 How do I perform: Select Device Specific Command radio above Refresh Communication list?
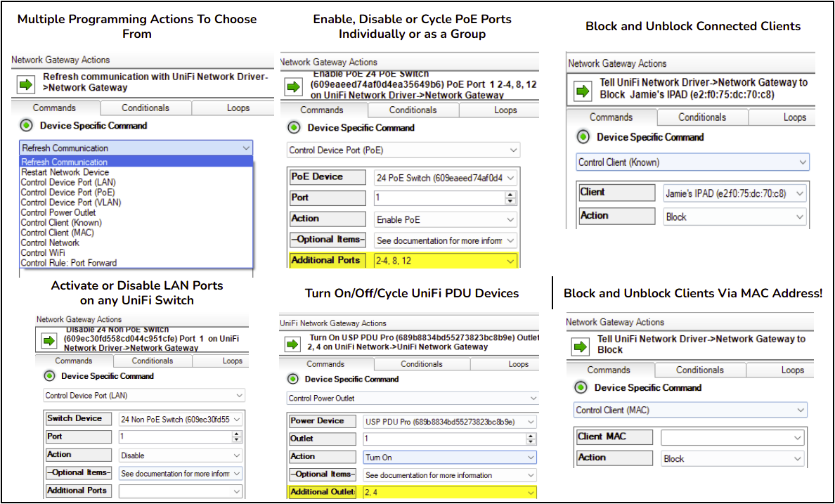point(26,126)
